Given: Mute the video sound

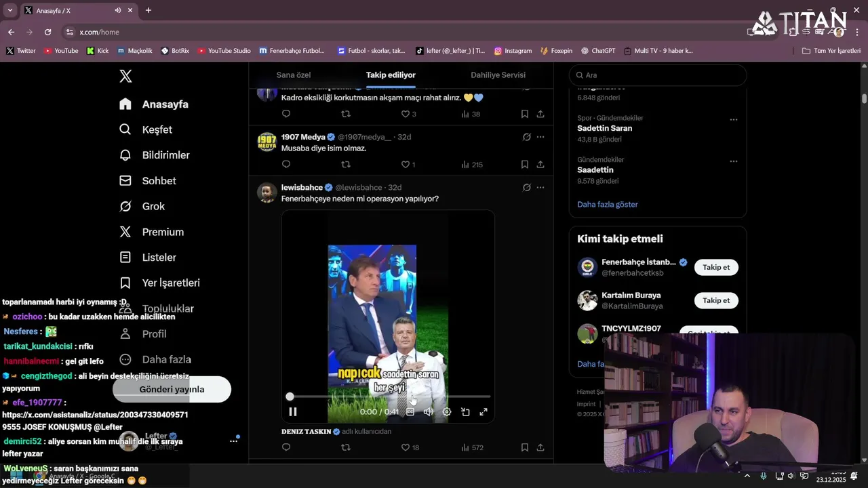Looking at the screenshot, I should coord(429,411).
